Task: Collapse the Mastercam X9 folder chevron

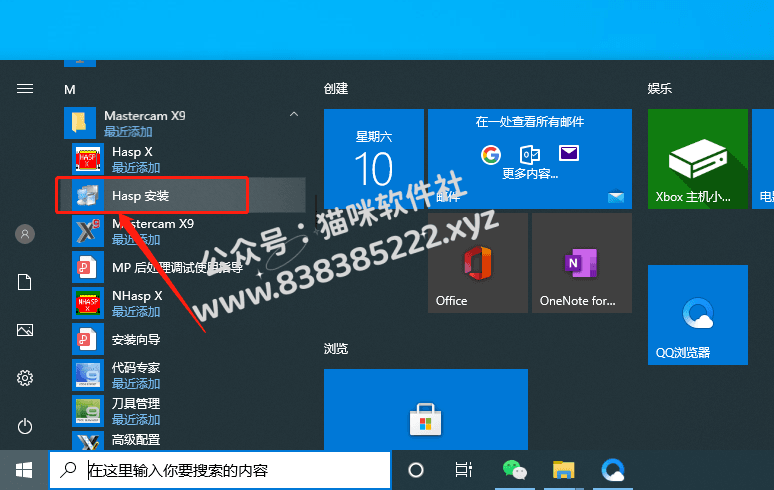Action: 294,114
